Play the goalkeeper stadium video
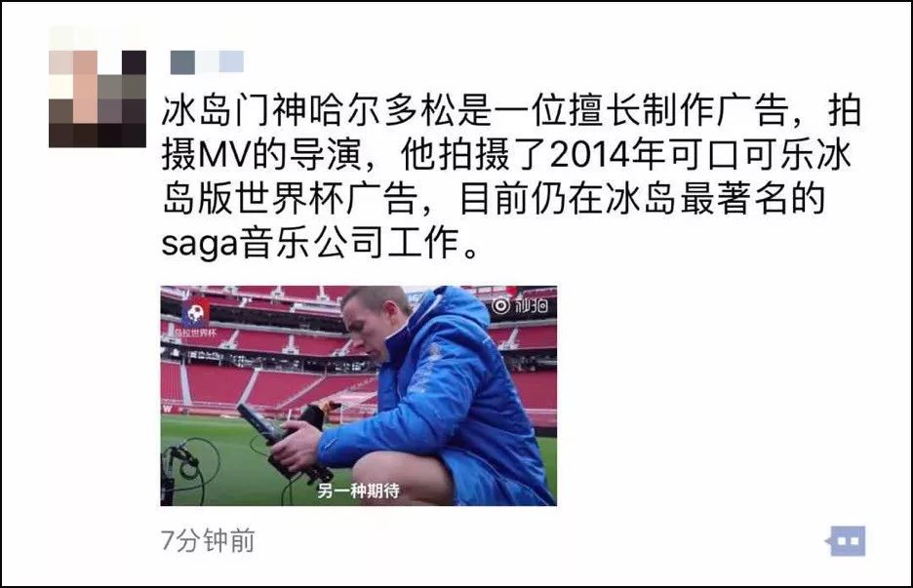This screenshot has height=588, width=913. pos(359,395)
